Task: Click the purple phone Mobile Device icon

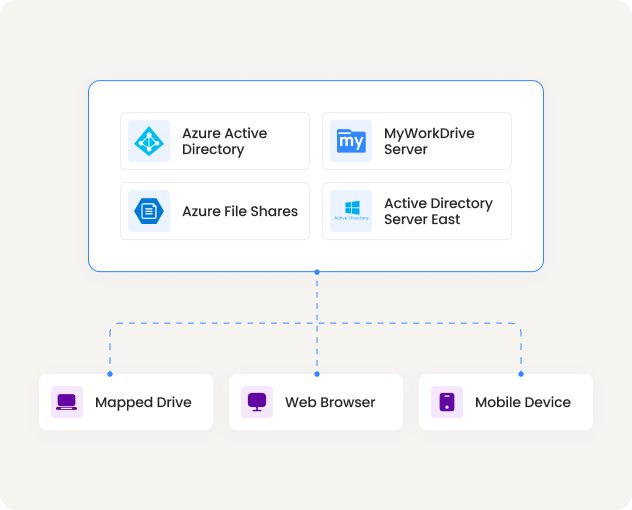Action: pos(447,402)
